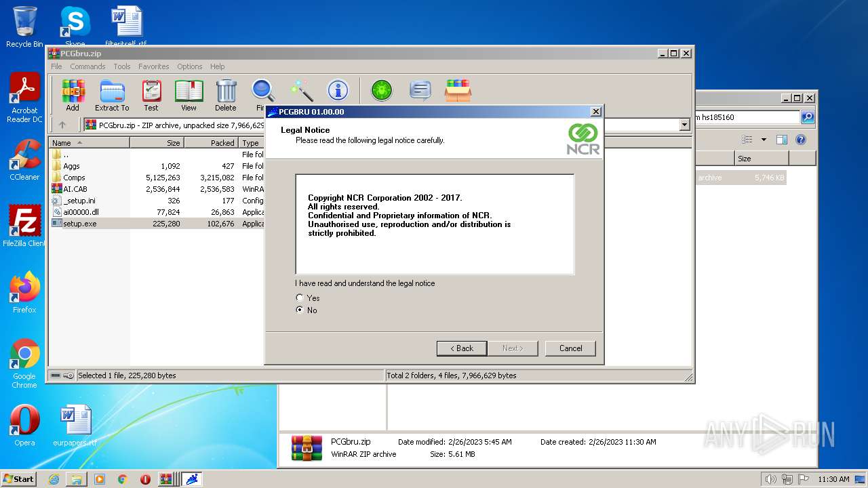Click Explorer help question mark icon
This screenshot has width=868, height=488.
[x=801, y=140]
